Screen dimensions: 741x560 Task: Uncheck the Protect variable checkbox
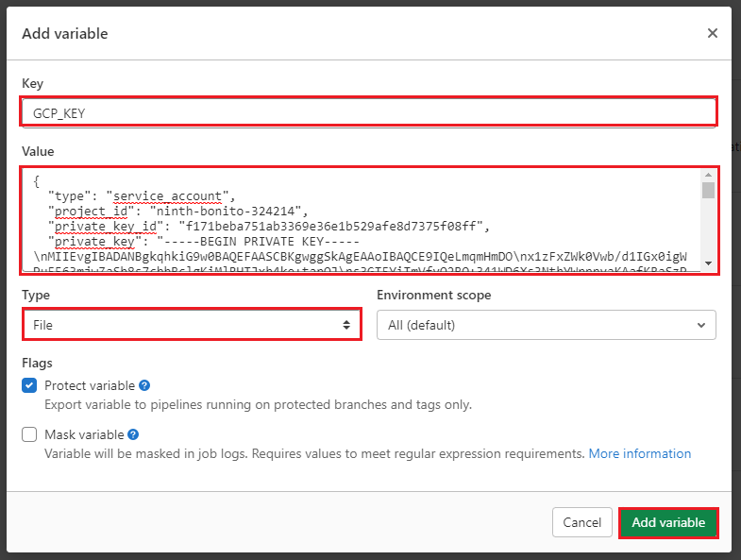pyautogui.click(x=29, y=385)
